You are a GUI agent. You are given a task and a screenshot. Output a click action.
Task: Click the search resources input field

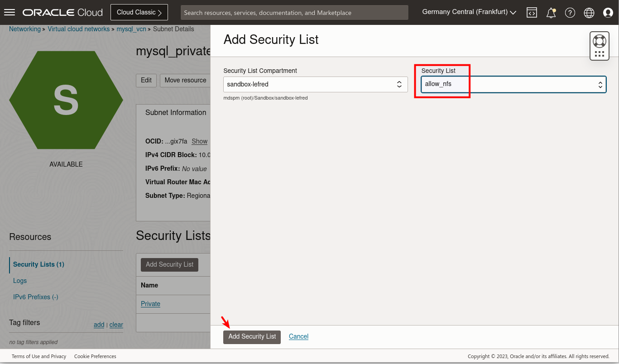(x=294, y=12)
